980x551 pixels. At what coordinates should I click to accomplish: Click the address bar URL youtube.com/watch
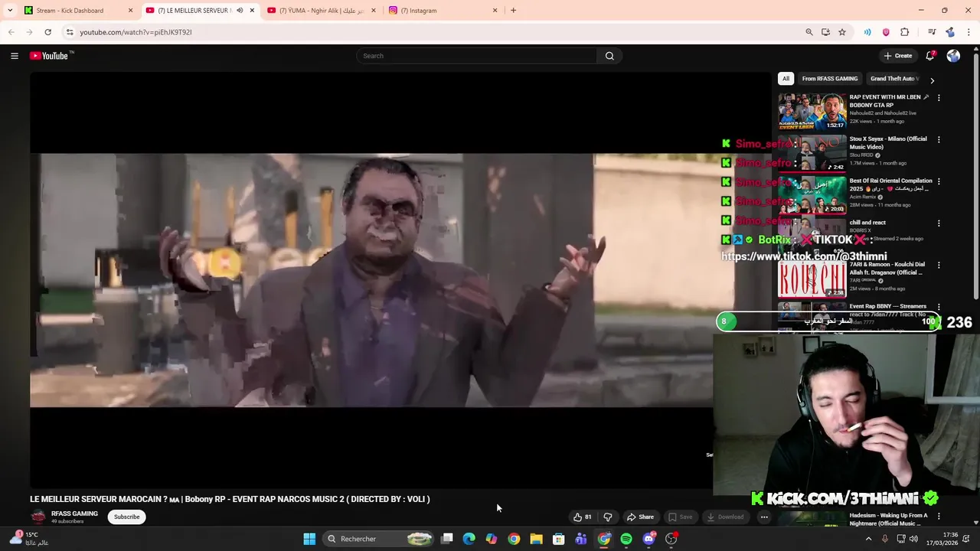coord(136,32)
